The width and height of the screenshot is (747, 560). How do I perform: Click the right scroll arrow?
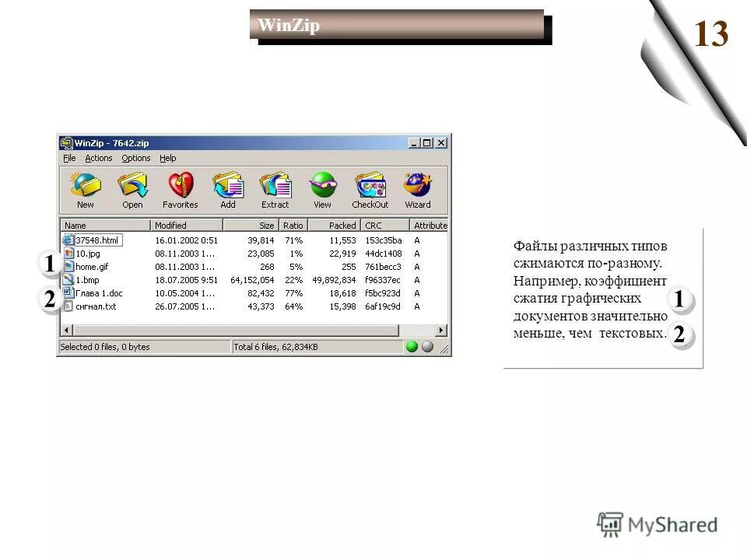pyautogui.click(x=441, y=330)
